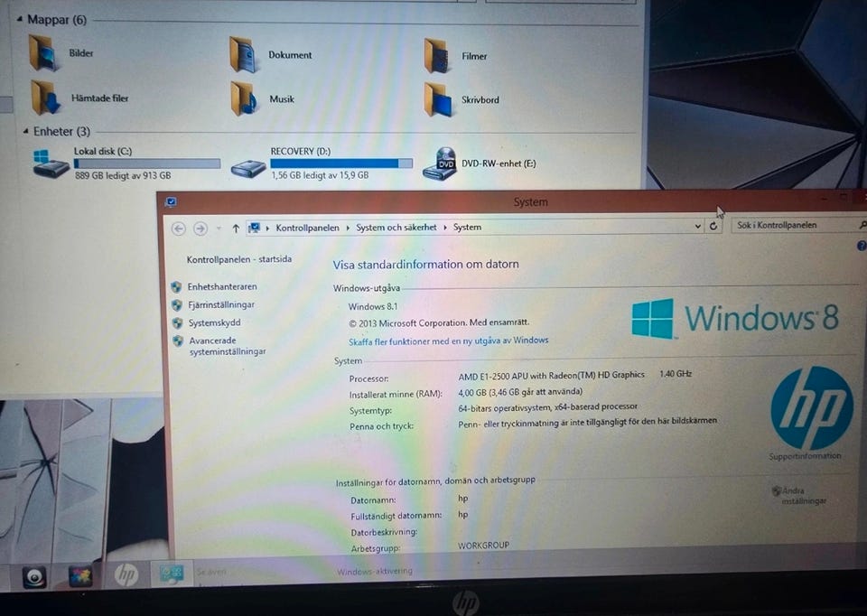
Task: Click the 'hp' value beside Datornamn:
Action: coord(462,499)
